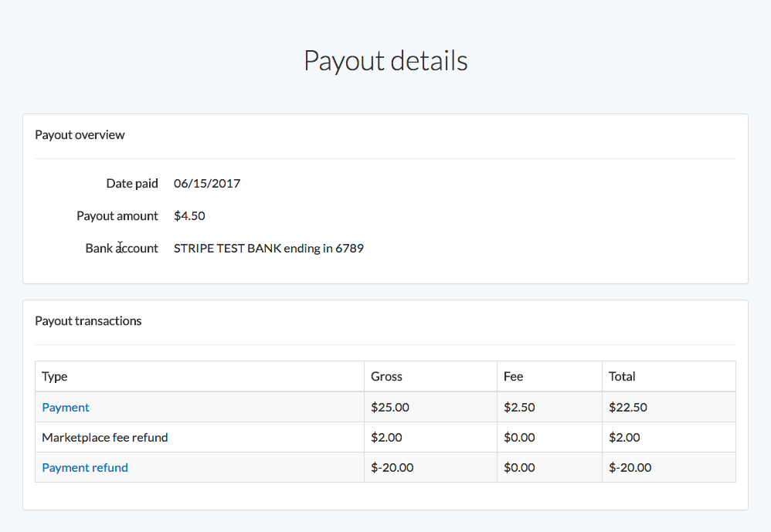
Task: Click the payout amount $4.50
Action: pos(189,215)
